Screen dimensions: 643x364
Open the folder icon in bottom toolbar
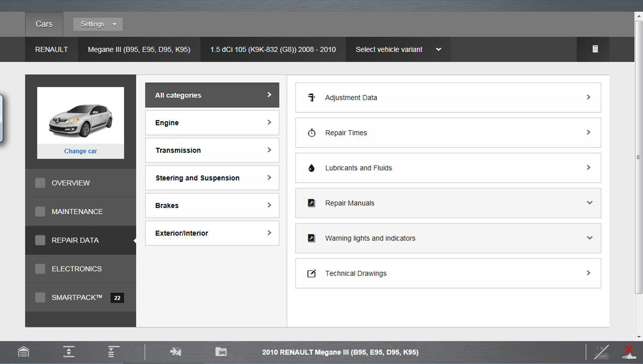[221, 352]
